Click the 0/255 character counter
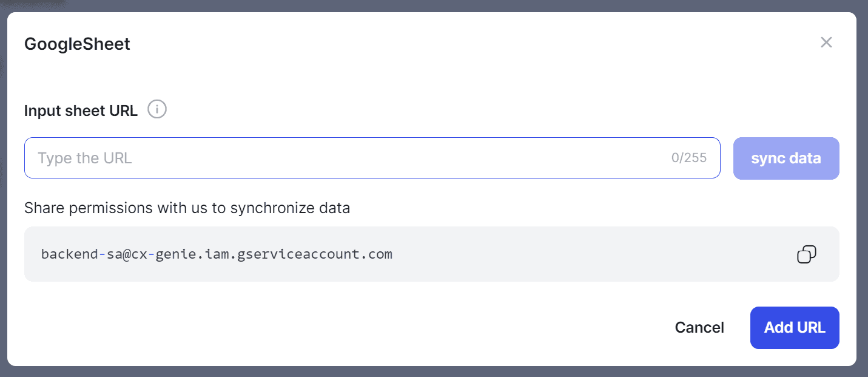The width and height of the screenshot is (868, 377). (689, 158)
